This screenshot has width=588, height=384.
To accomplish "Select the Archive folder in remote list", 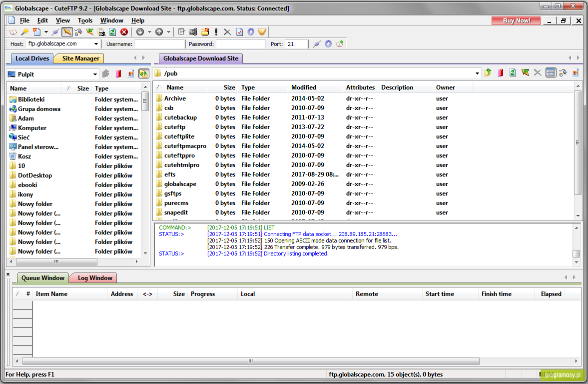I will 175,98.
